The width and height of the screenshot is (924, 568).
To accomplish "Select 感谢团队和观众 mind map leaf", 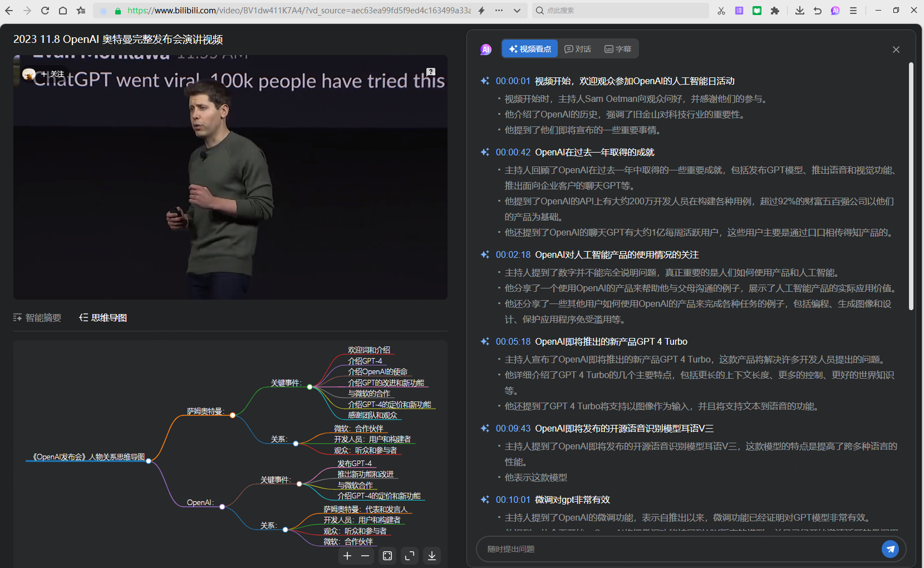I will [x=373, y=415].
